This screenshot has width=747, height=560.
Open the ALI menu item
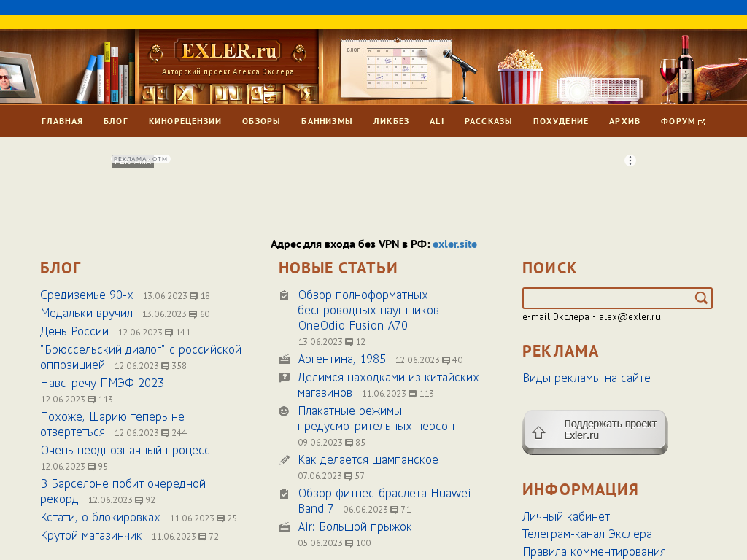tap(437, 122)
